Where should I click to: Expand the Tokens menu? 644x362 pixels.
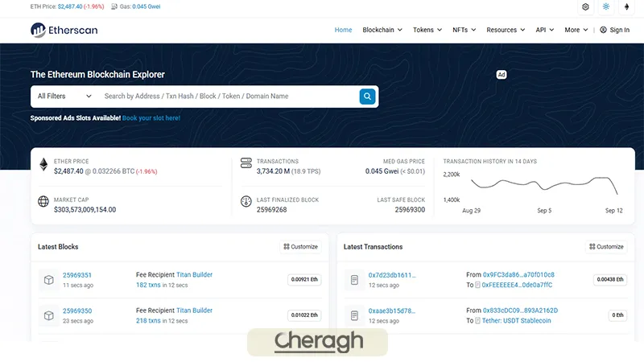click(x=427, y=30)
